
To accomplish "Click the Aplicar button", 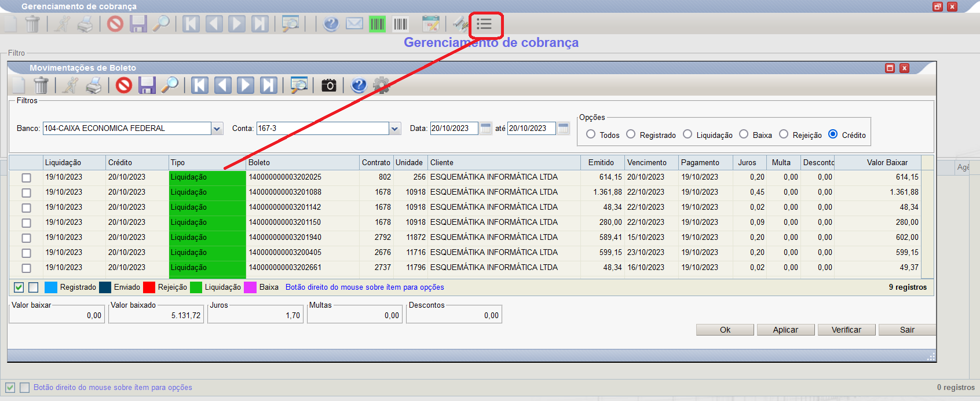I will pyautogui.click(x=786, y=330).
